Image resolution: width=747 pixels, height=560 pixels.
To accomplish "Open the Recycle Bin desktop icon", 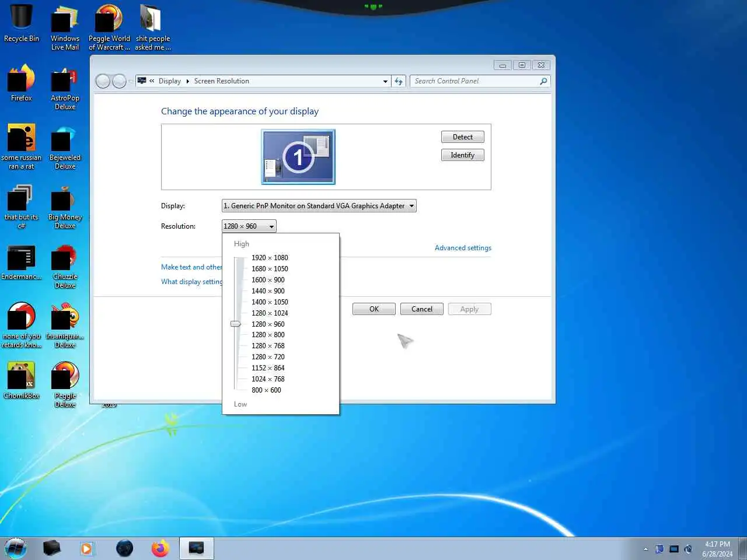I will point(21,23).
